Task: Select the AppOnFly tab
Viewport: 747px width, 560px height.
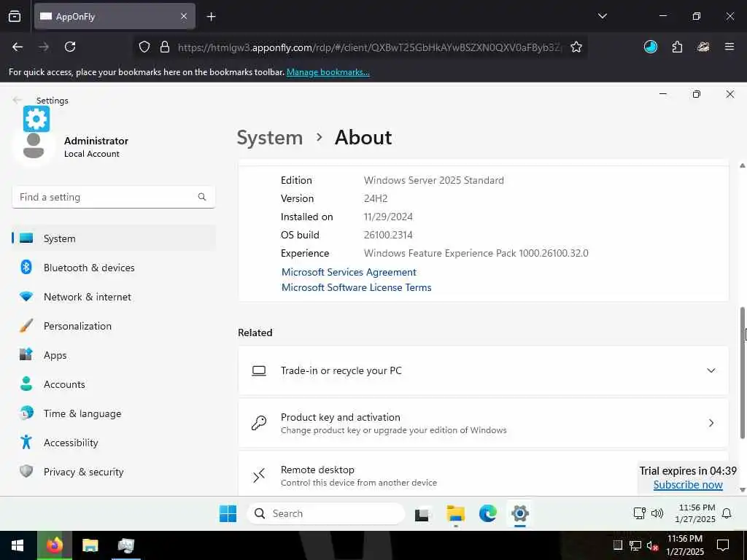Action: (x=115, y=16)
